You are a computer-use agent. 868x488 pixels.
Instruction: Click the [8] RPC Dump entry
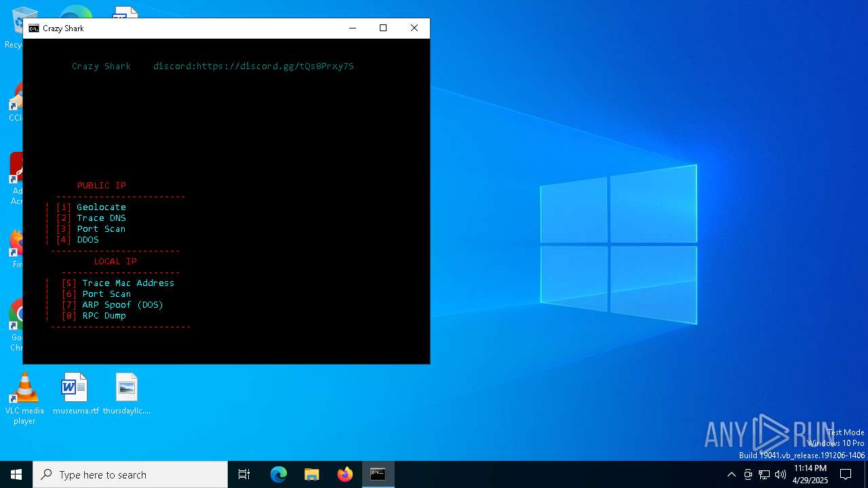[94, 316]
